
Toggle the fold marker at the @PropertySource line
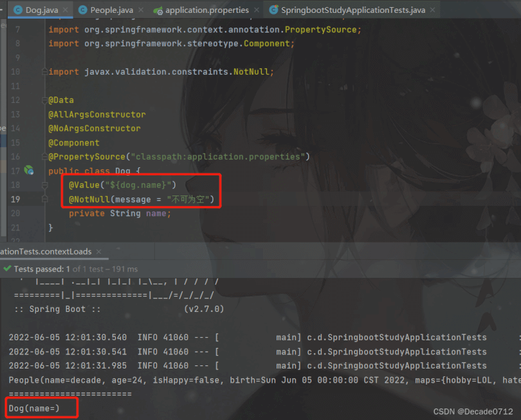(44, 157)
